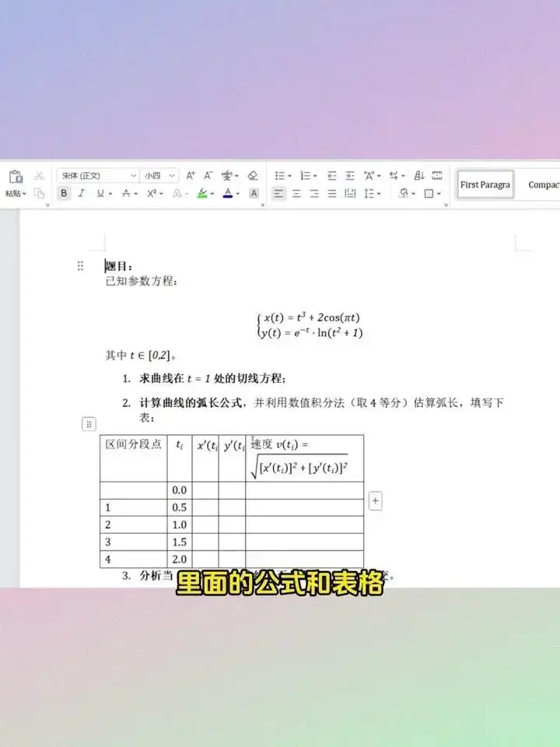Click the 题目 paragraph drag handle

(80, 266)
